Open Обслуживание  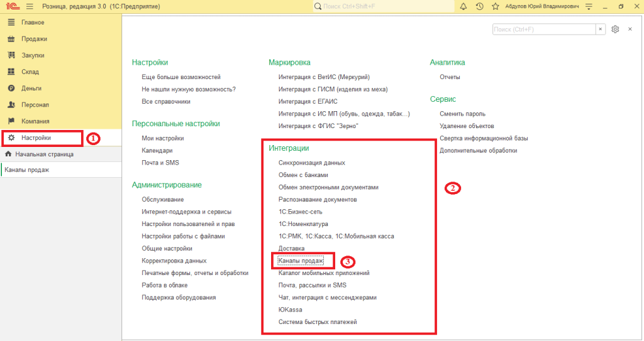tap(163, 200)
